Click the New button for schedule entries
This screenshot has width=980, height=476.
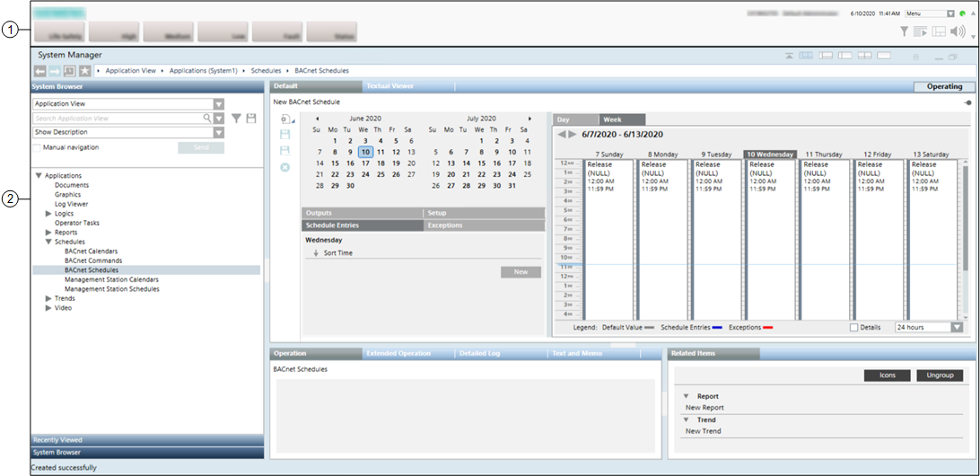[x=521, y=272]
